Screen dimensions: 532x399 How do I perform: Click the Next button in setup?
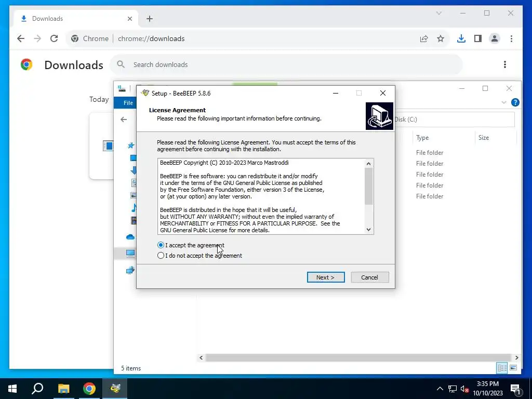(326, 277)
